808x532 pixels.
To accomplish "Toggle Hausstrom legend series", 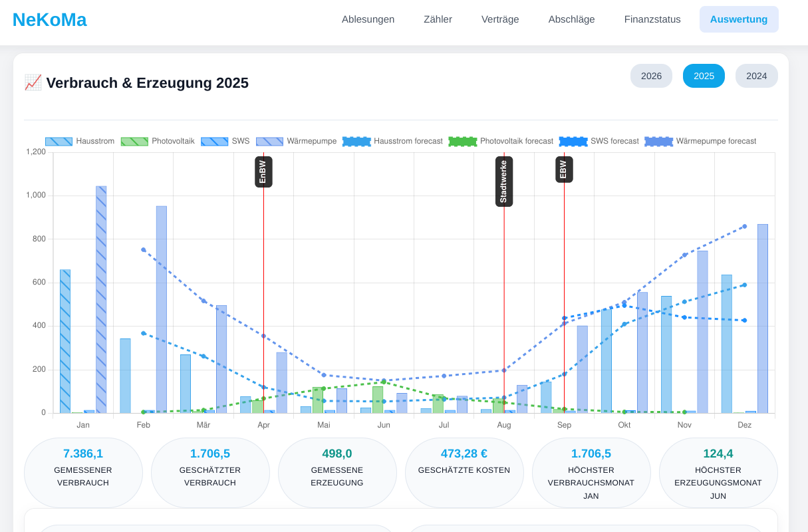I will coord(80,141).
